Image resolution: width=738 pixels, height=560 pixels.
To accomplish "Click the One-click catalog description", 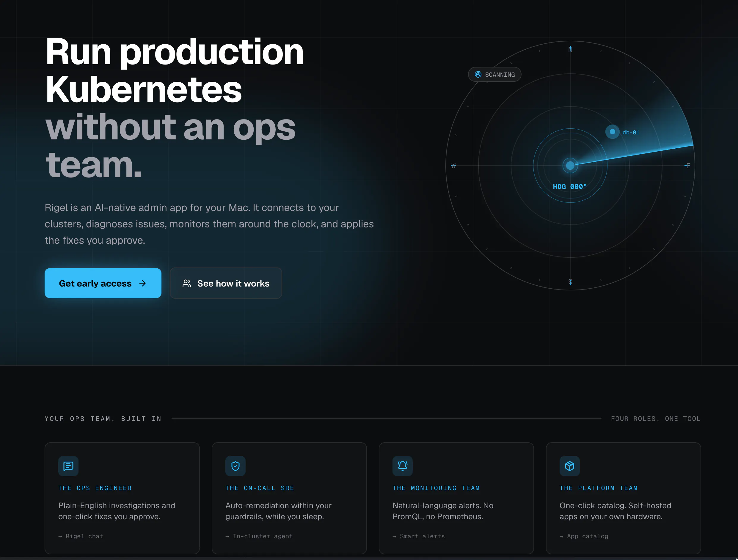I will [615, 511].
